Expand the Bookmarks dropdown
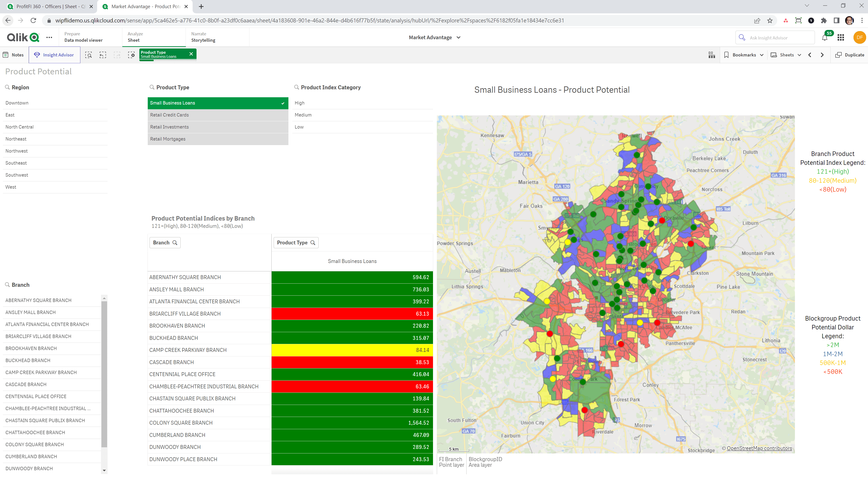The height and width of the screenshot is (477, 868). [743, 55]
